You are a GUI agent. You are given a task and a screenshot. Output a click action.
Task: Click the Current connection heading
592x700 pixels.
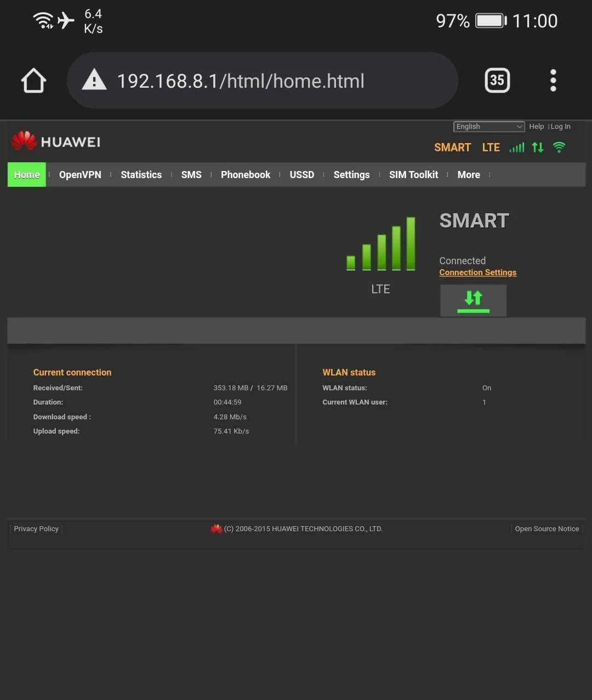[x=72, y=372]
